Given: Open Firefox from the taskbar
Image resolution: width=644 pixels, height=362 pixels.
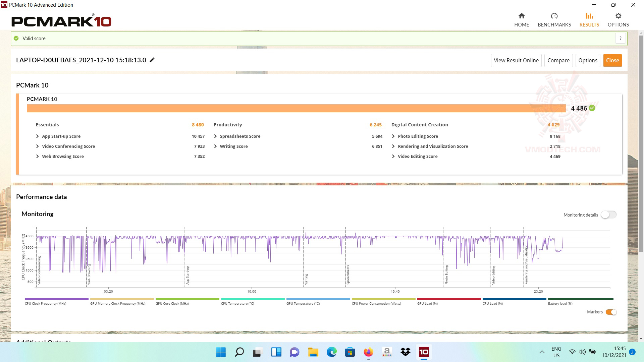Looking at the screenshot, I should pos(368,352).
